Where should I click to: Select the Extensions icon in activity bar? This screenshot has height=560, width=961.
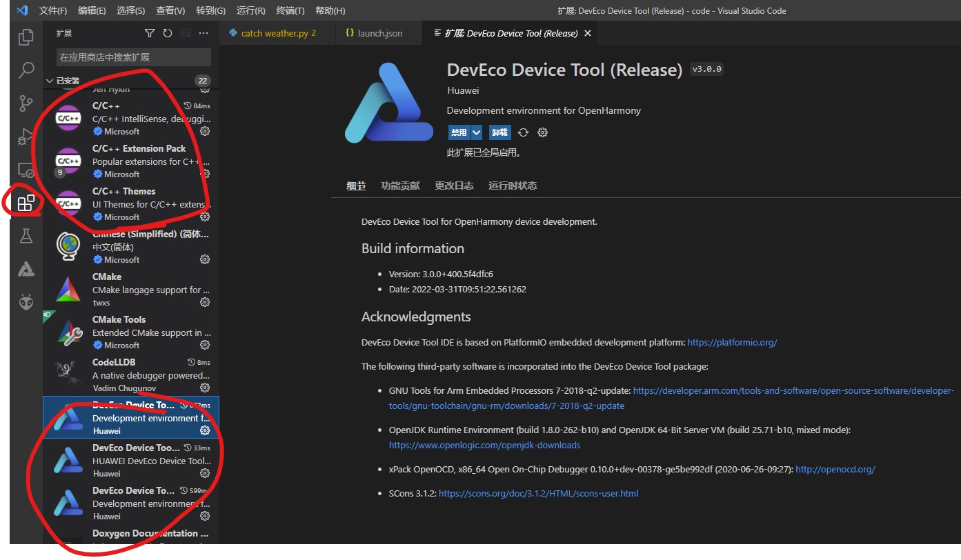coord(26,203)
